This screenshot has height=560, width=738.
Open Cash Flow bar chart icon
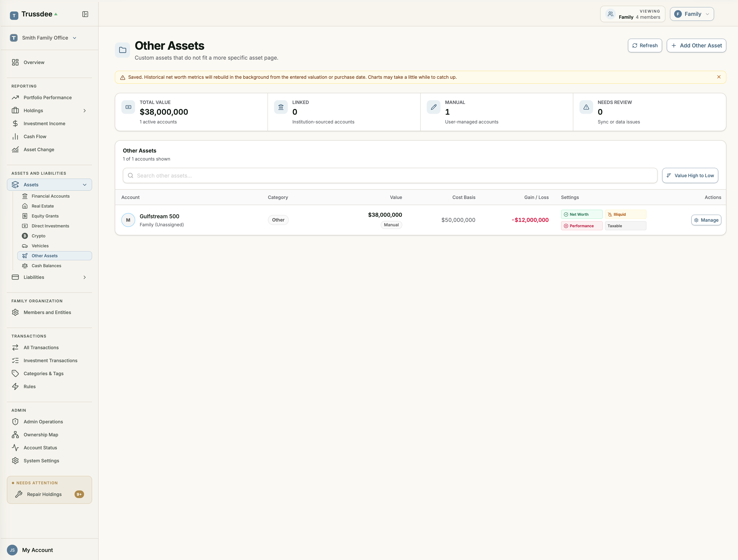tap(15, 136)
